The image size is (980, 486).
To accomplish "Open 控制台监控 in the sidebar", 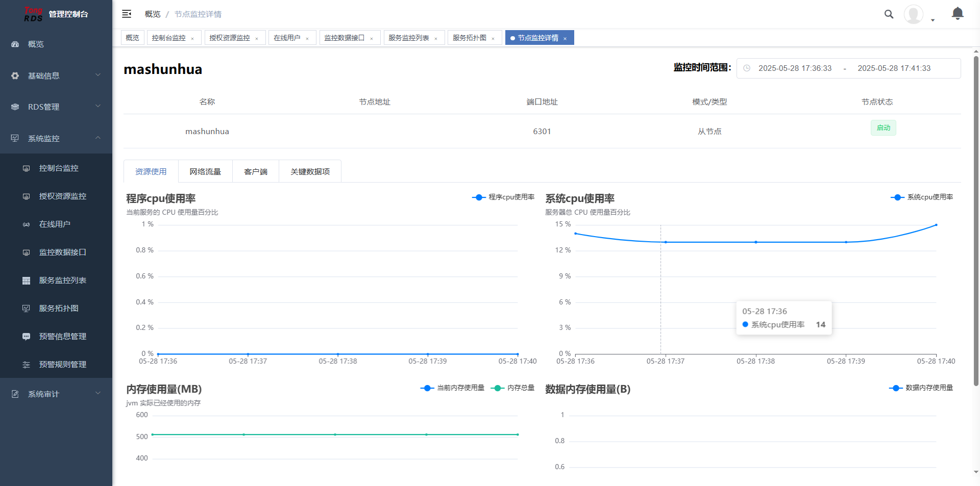I will 56,168.
